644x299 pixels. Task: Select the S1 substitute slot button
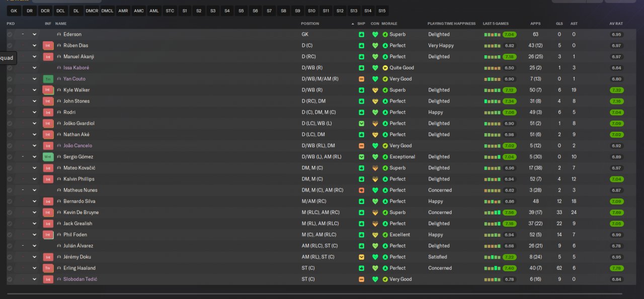pos(185,11)
